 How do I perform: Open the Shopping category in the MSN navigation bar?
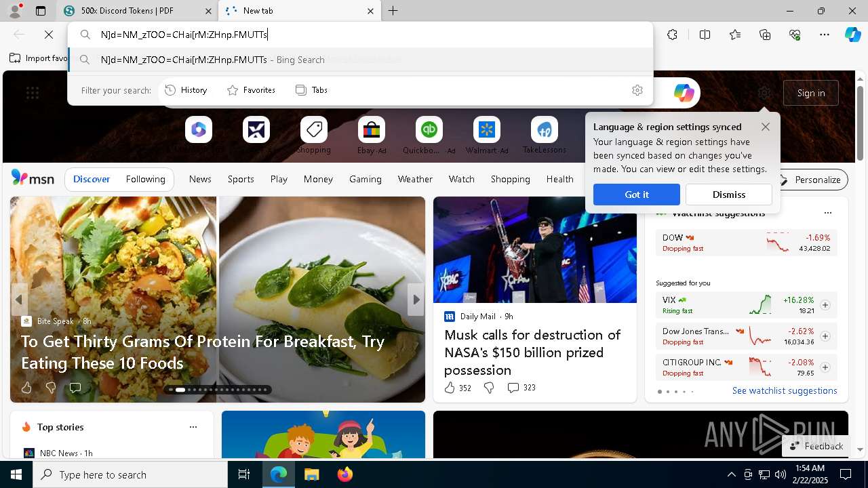[510, 179]
